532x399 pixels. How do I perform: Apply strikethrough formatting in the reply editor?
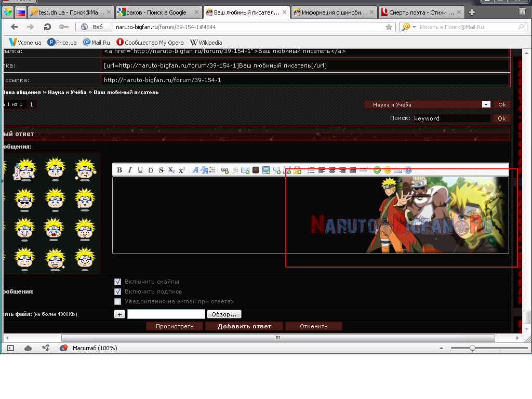tap(161, 170)
